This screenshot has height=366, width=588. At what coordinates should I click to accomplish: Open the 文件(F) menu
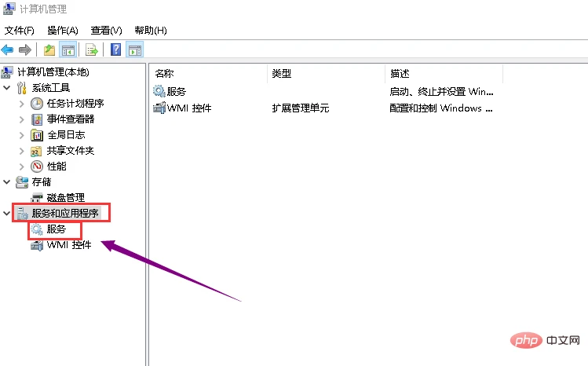[20, 31]
